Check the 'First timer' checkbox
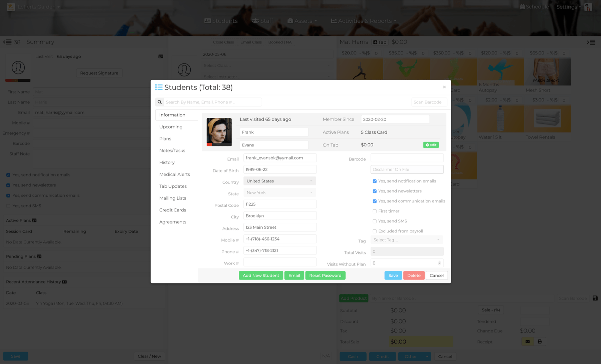This screenshot has height=364, width=601. (375, 211)
